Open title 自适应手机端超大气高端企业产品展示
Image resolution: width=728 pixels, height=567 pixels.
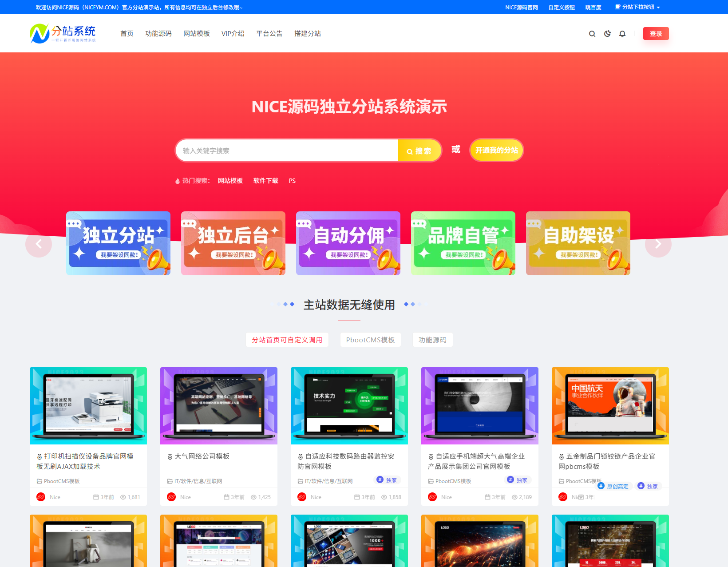[x=476, y=461]
